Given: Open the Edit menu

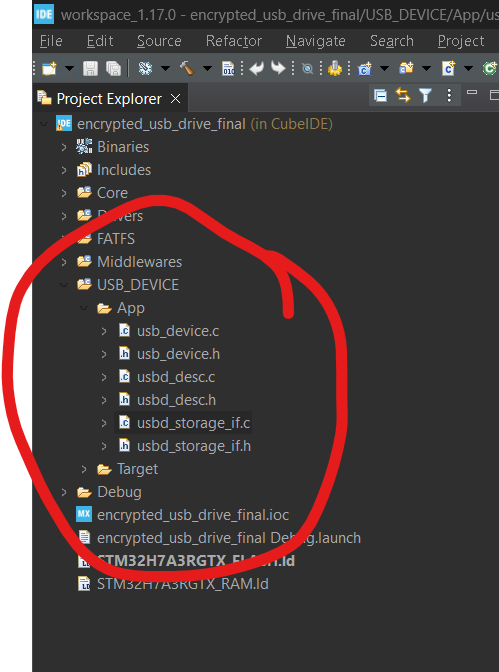Looking at the screenshot, I should (100, 41).
